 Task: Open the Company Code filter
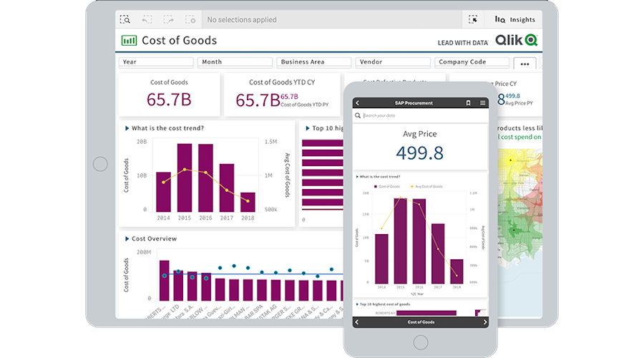coord(472,62)
